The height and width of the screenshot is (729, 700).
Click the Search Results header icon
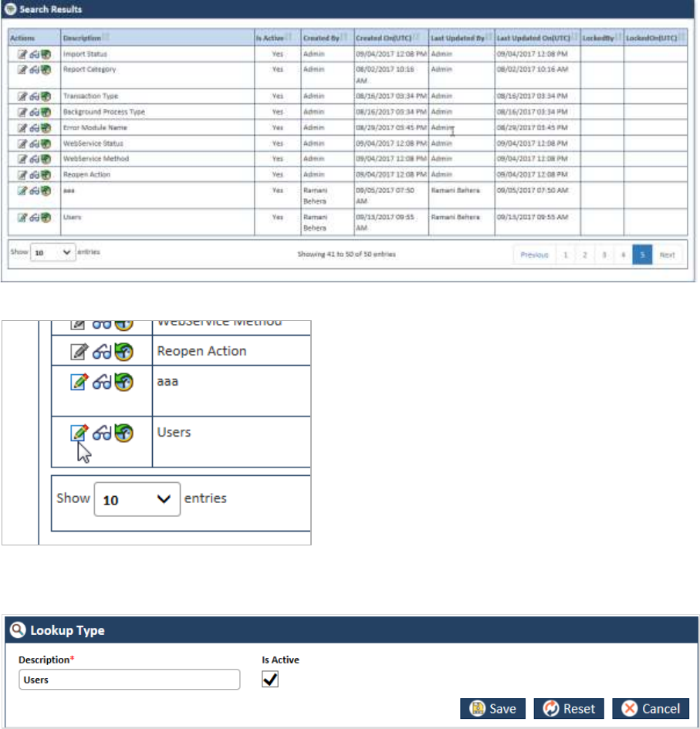coord(10,8)
